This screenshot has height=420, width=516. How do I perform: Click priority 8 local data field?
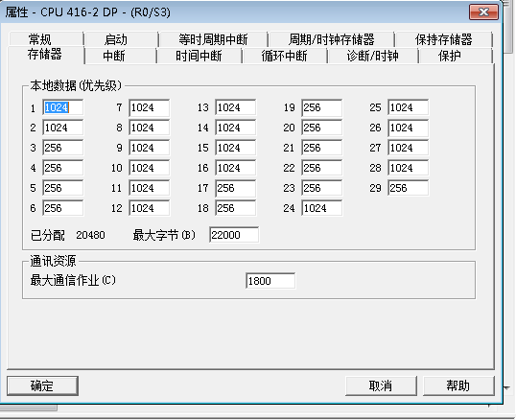(x=149, y=128)
